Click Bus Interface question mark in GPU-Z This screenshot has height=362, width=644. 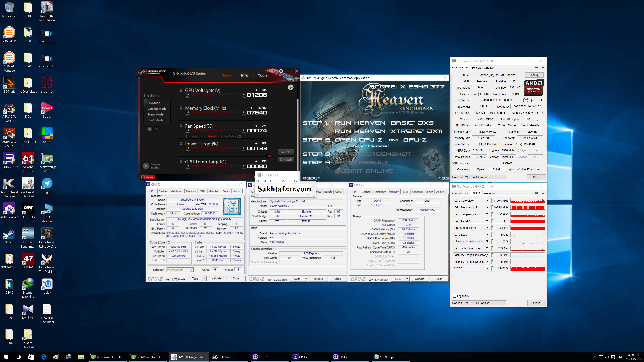(x=543, y=113)
